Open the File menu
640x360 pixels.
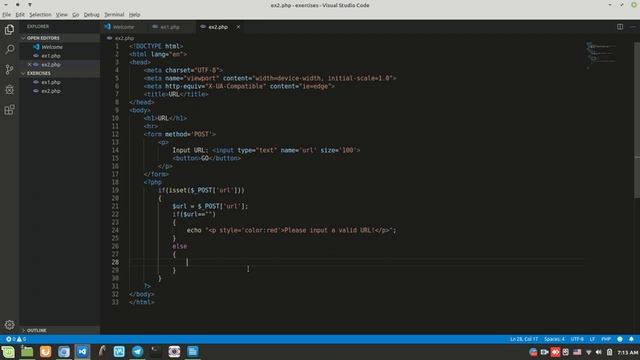pyautogui.click(x=7, y=15)
